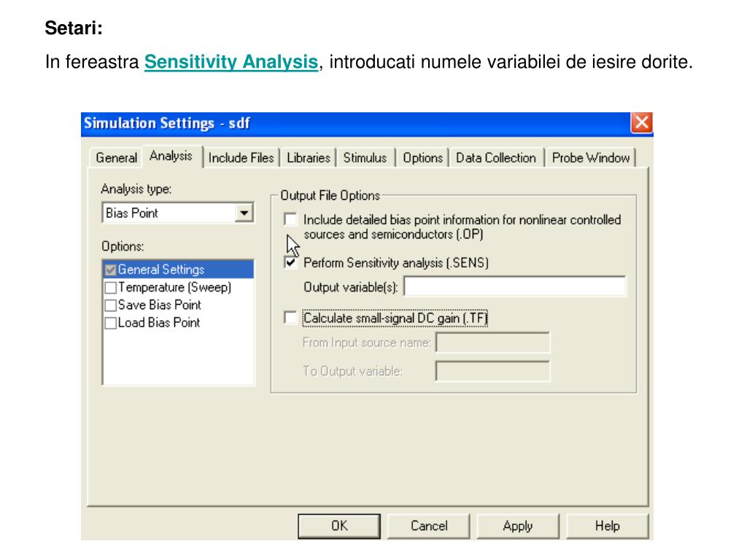The image size is (747, 560).
Task: Uncheck Perform Sensitivity analysis (.SENS)
Action: pyautogui.click(x=290, y=262)
